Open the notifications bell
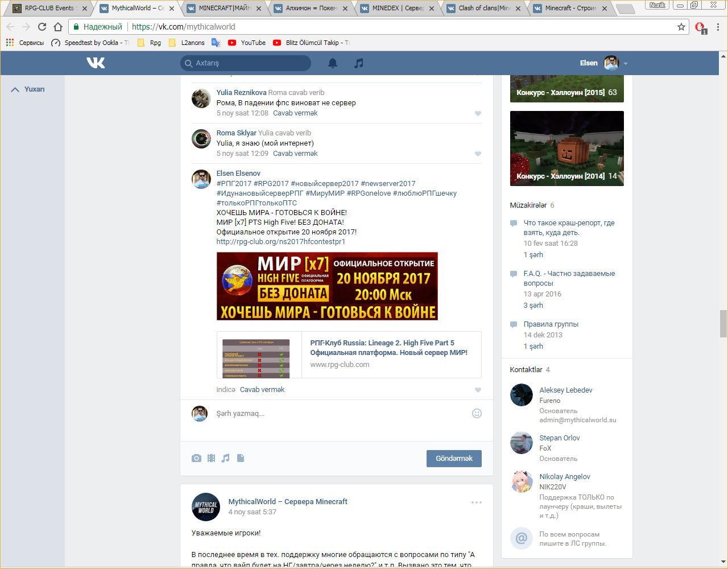The image size is (728, 569). [x=333, y=63]
